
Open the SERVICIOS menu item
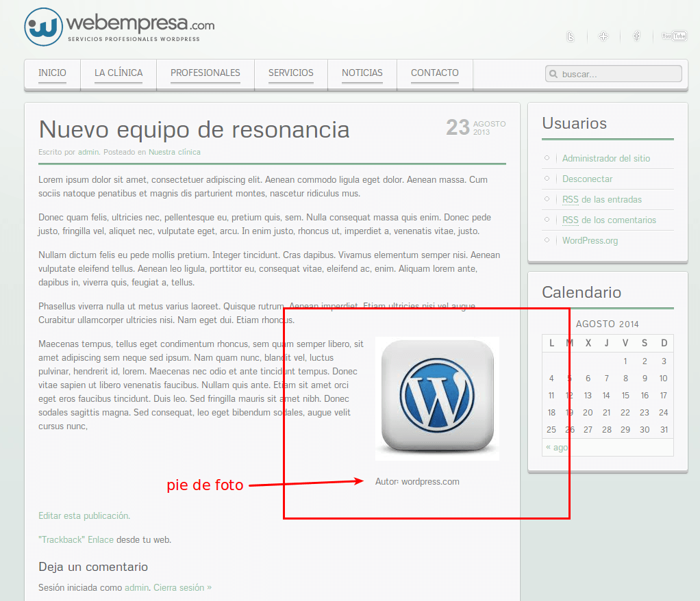[291, 73]
